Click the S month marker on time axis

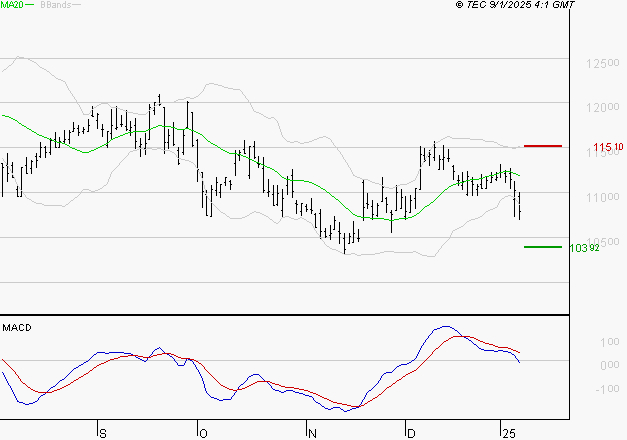point(103,434)
